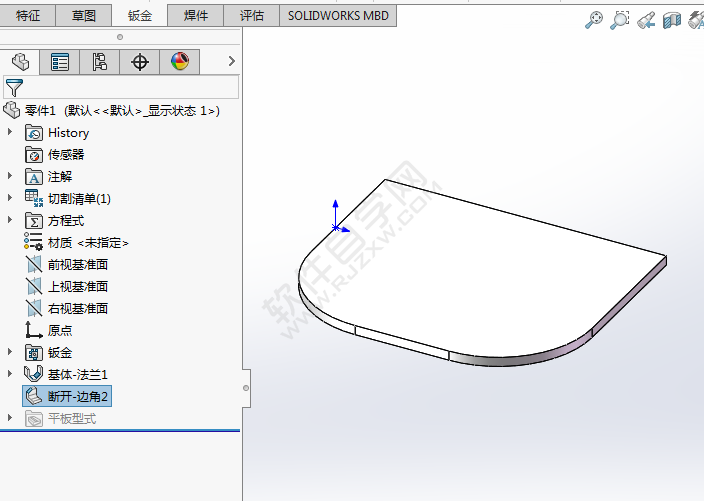The image size is (704, 501).
Task: Switch to the 草图 tab
Action: pos(84,16)
